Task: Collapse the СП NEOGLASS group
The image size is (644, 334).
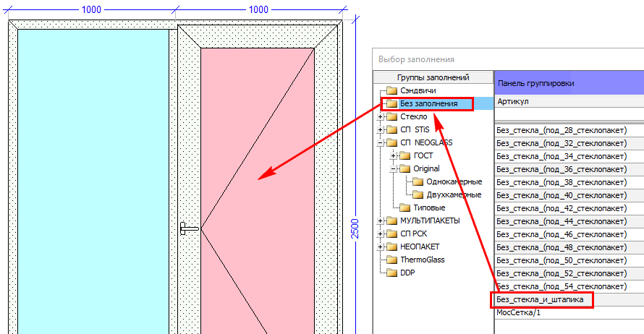Action: tap(380, 143)
